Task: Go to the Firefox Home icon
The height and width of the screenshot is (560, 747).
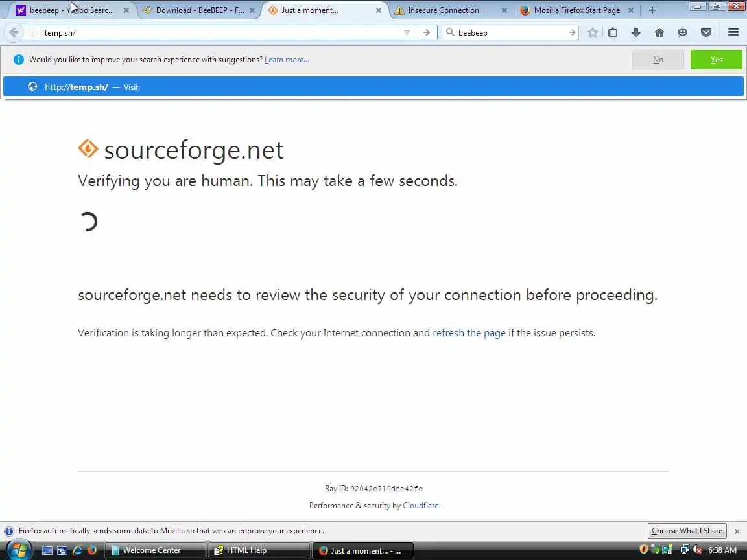Action: pos(659,32)
